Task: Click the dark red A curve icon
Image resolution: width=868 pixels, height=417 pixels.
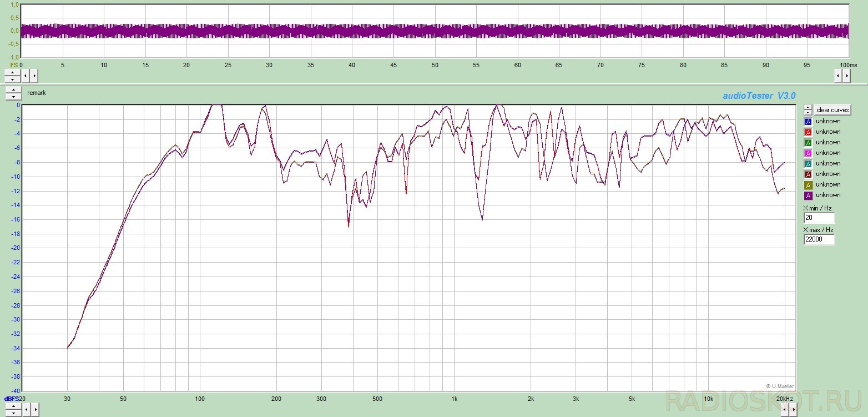Action: (x=808, y=174)
